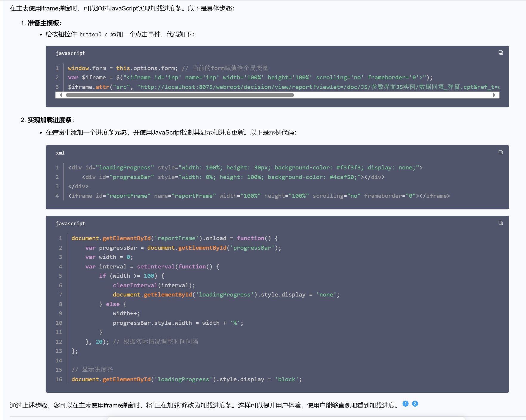This screenshot has width=526, height=420.
Task: Click the heading '准备主模板'
Action: 43,23
